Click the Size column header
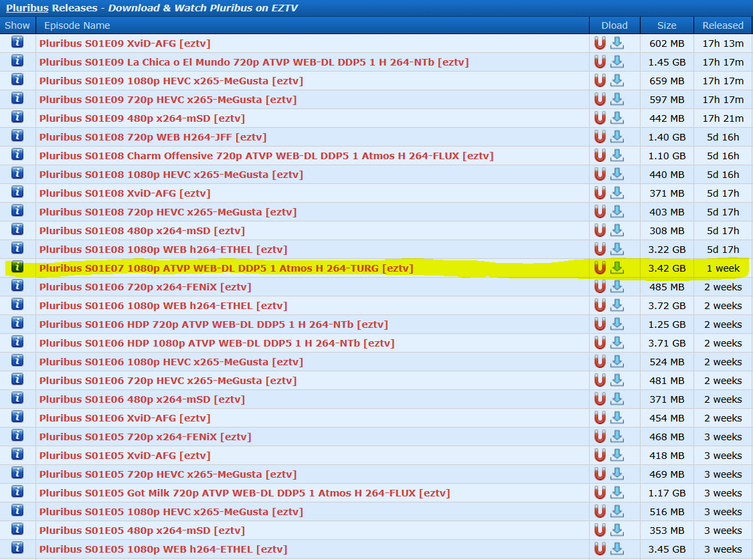753x560 pixels. [667, 25]
